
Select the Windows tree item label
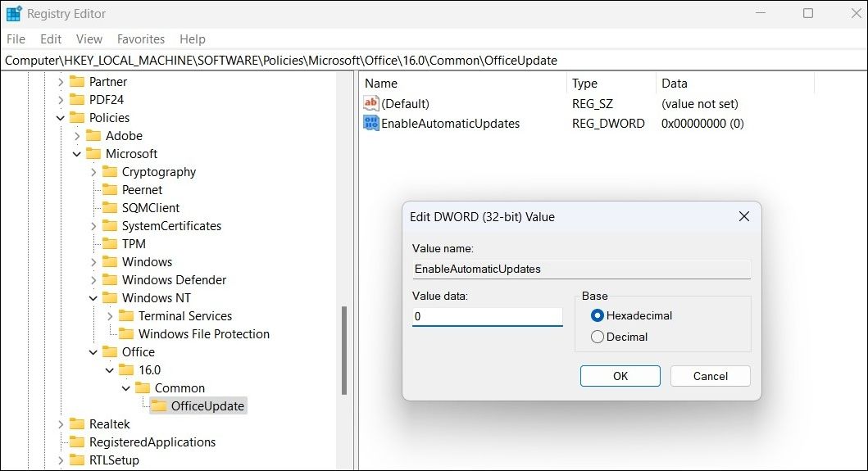pos(147,262)
